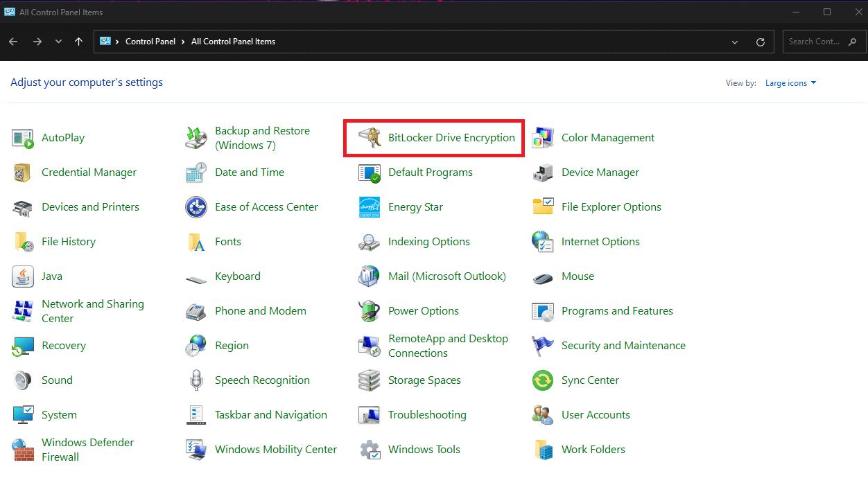Open Programs and Features icon
Viewport: 868px width, 503px height.
pyautogui.click(x=543, y=311)
